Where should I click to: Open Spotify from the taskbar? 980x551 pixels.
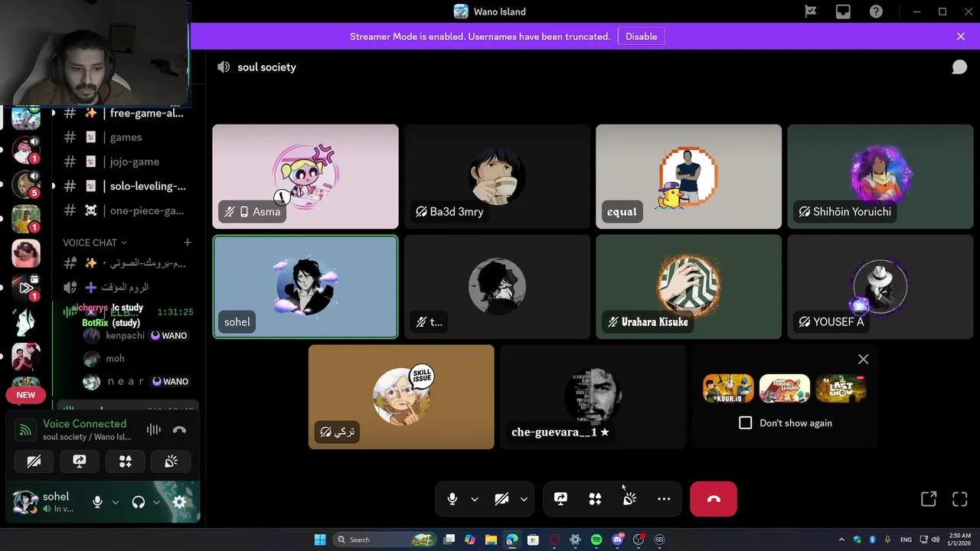pos(596,540)
